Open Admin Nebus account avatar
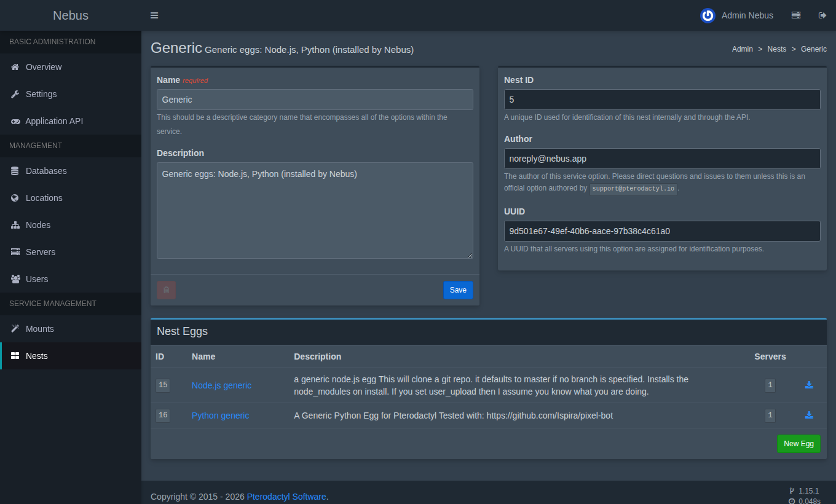 coord(708,15)
